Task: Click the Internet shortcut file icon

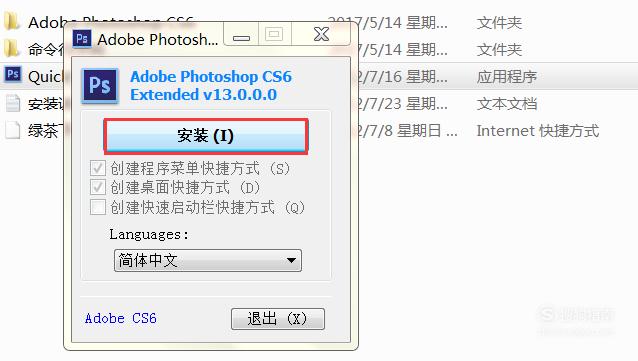Action: click(13, 130)
